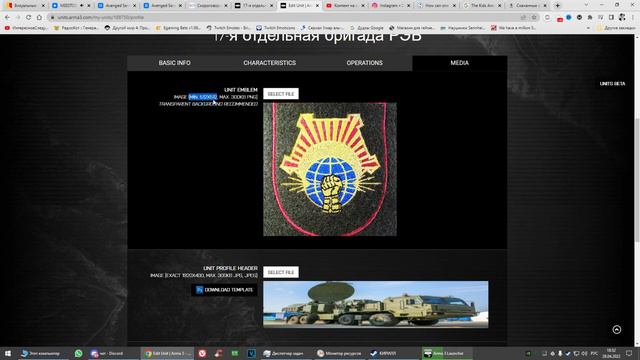Reload the page

tap(28, 18)
